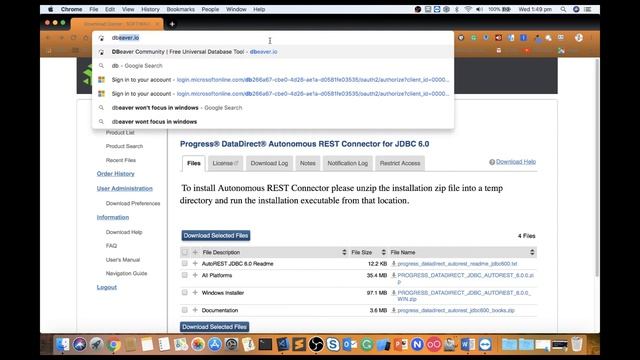
Task: Open Finder from the dock
Action: pos(62,344)
